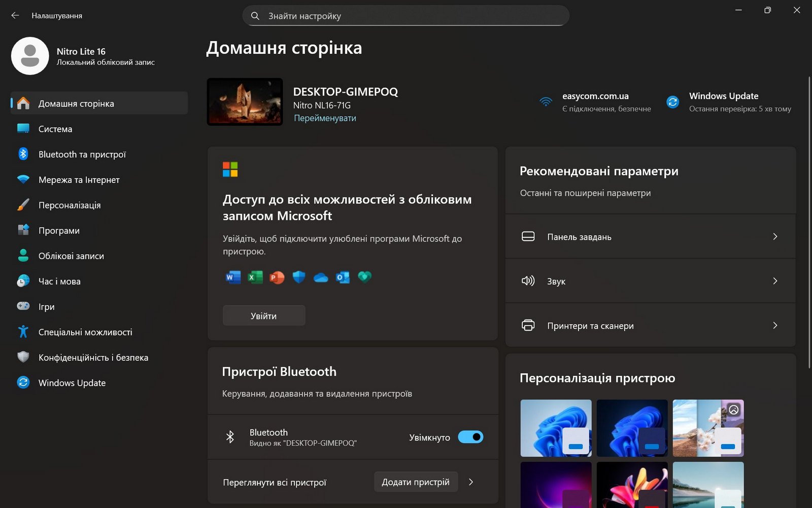Screen dimensions: 812x508
Task: Click the Перейменувати link
Action: (x=325, y=118)
